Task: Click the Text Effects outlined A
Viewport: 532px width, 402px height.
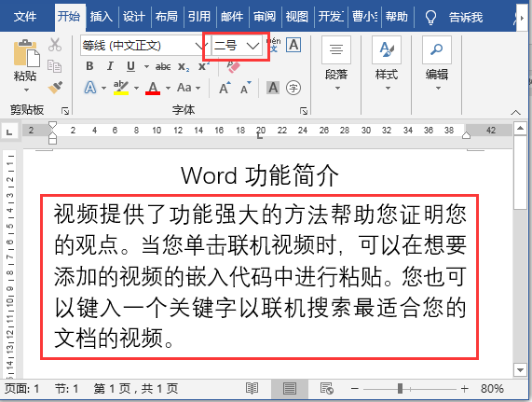Action: tap(90, 88)
